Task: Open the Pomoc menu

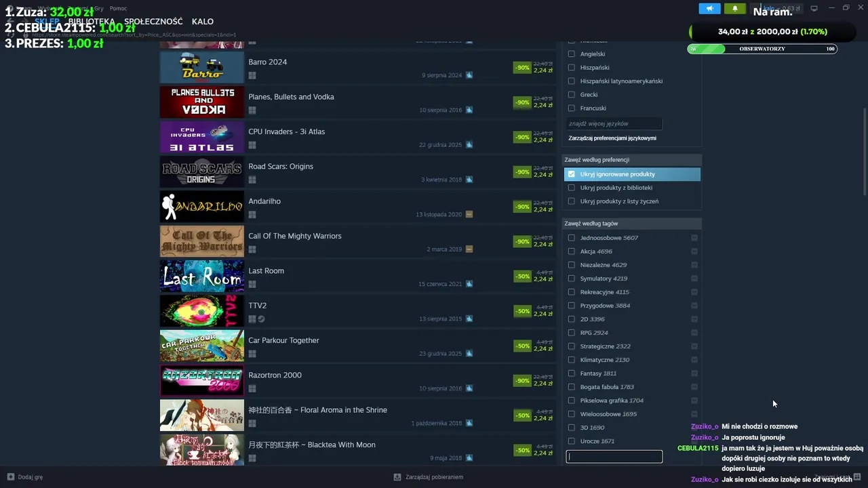Action: (x=118, y=8)
